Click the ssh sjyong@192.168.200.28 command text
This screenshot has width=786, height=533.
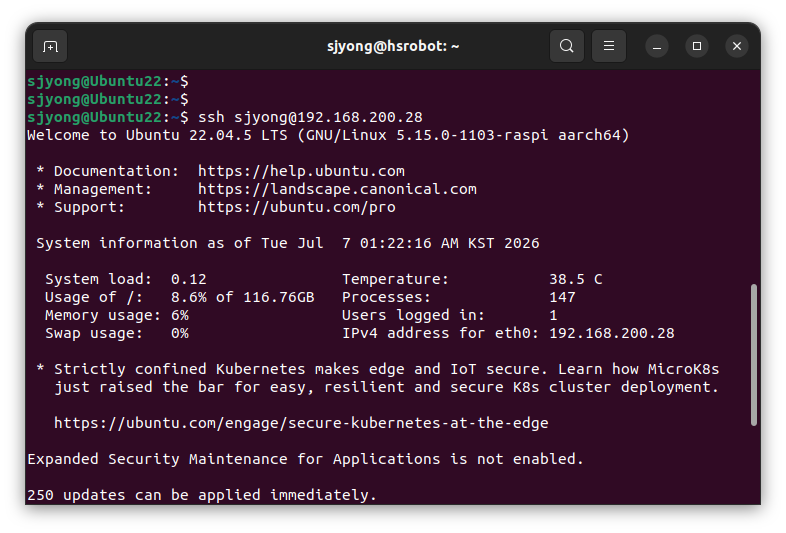tap(310, 117)
